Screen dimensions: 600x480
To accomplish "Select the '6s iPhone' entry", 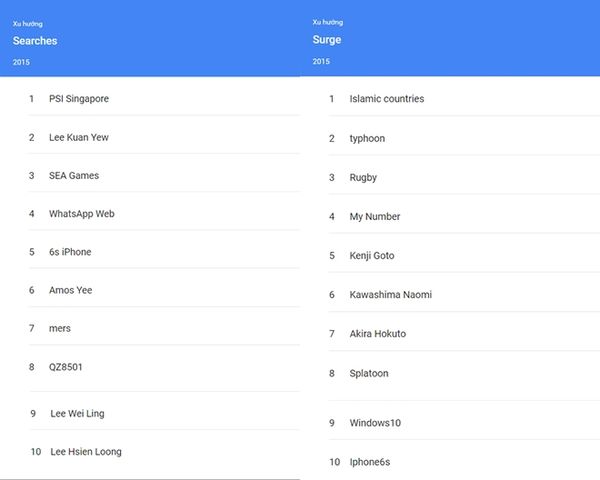I will [x=70, y=252].
